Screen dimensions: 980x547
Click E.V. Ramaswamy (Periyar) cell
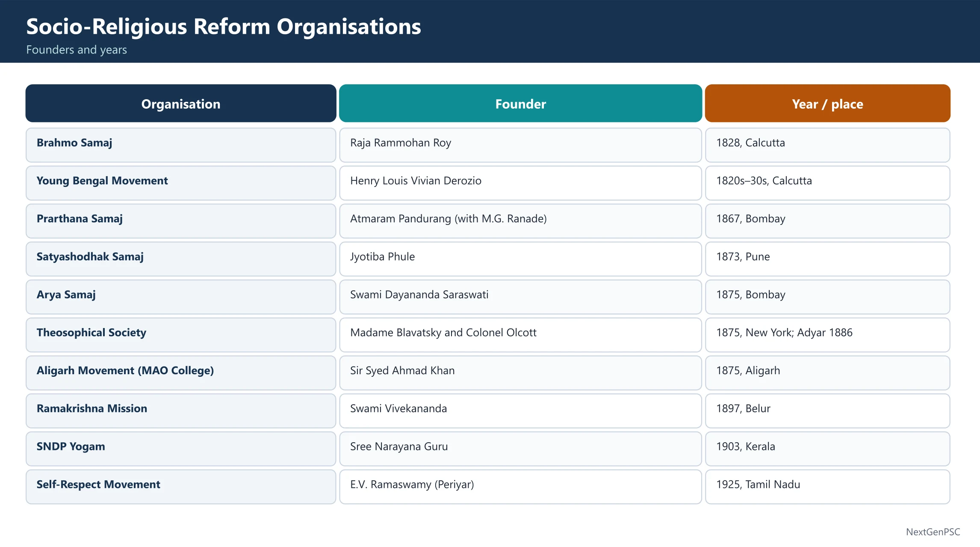(x=520, y=487)
